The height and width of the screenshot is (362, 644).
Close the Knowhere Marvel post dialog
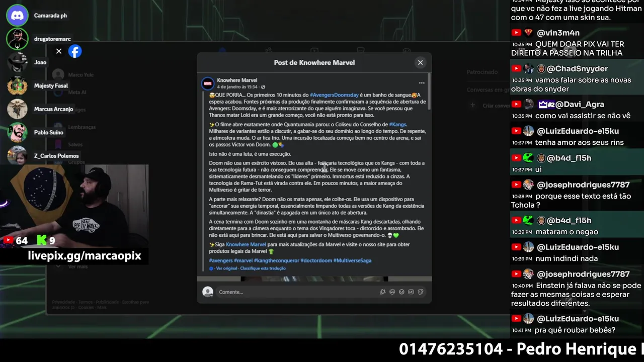(x=420, y=62)
